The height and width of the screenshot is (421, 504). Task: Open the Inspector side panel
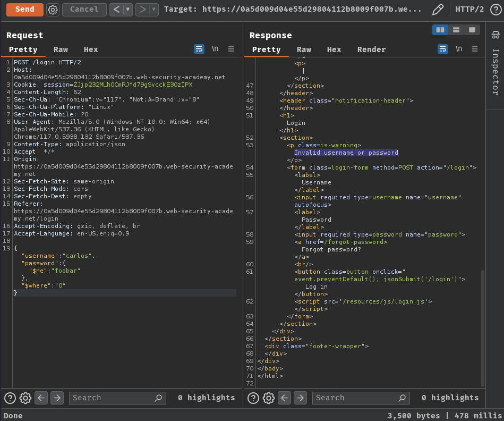pyautogui.click(x=496, y=72)
